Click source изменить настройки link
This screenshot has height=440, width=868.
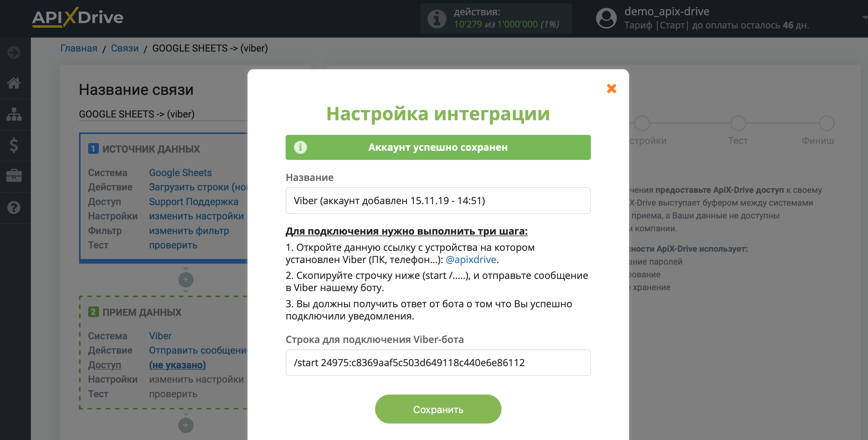point(197,216)
